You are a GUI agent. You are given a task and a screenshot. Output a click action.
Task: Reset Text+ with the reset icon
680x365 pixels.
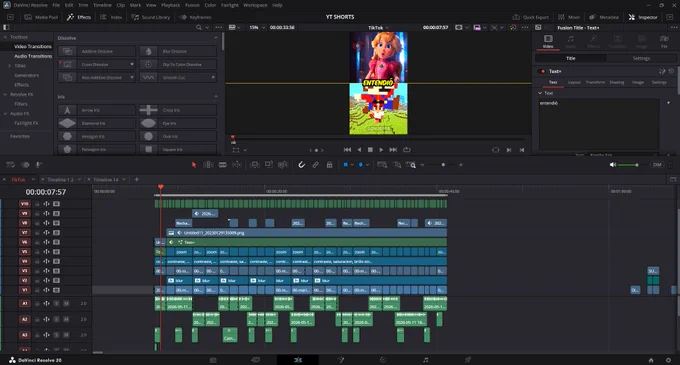tap(671, 71)
